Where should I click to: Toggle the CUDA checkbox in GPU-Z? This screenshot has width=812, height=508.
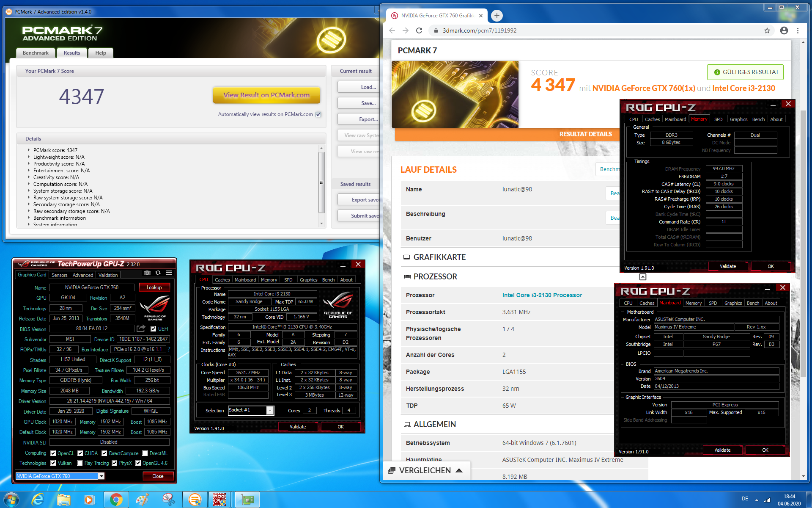coord(80,453)
